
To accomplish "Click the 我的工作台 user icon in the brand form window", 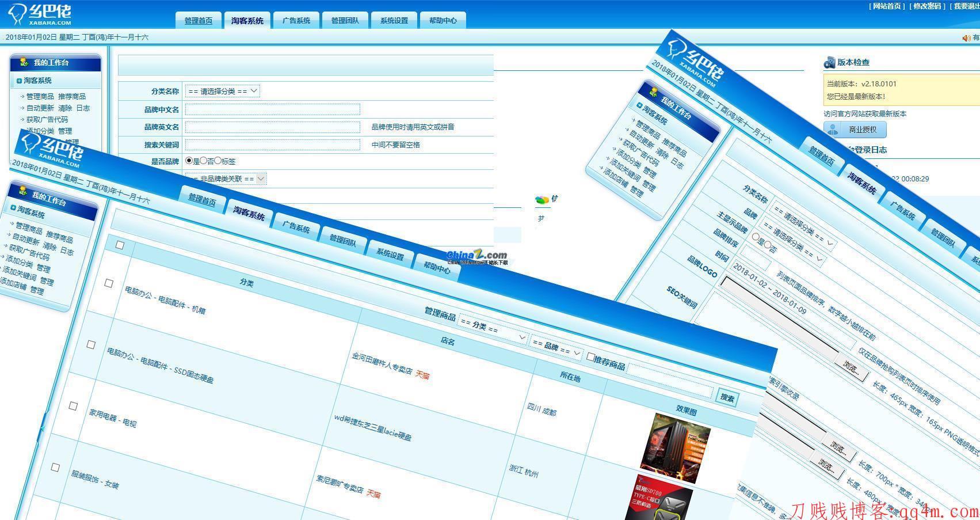I will click(653, 92).
